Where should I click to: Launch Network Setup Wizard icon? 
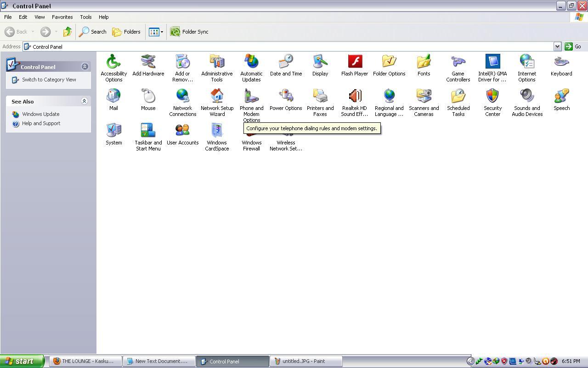[217, 96]
